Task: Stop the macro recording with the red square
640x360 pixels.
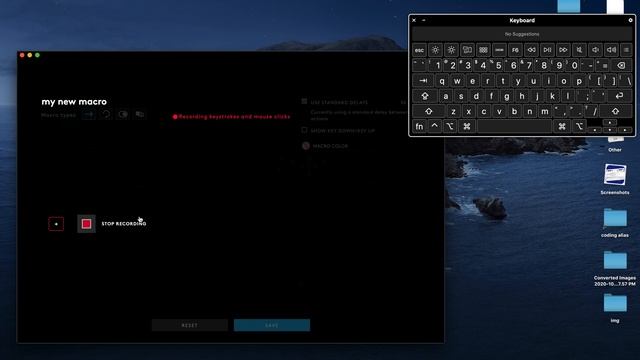Action: (x=86, y=224)
